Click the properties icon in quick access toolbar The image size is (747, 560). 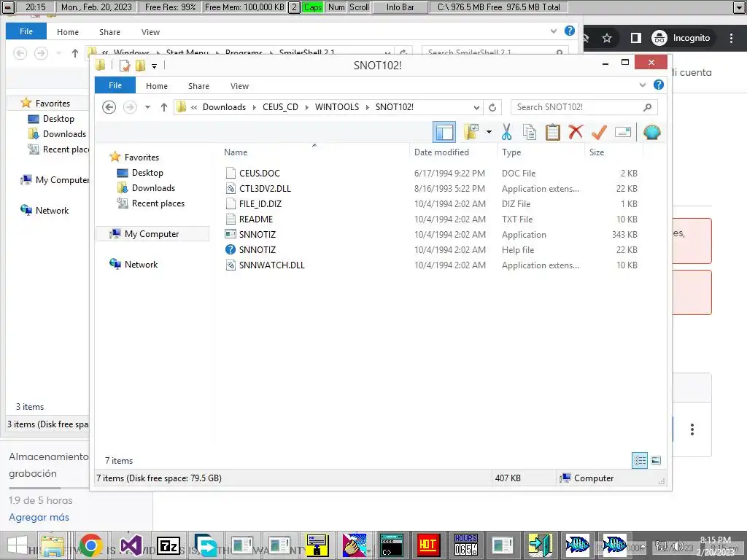click(x=124, y=65)
